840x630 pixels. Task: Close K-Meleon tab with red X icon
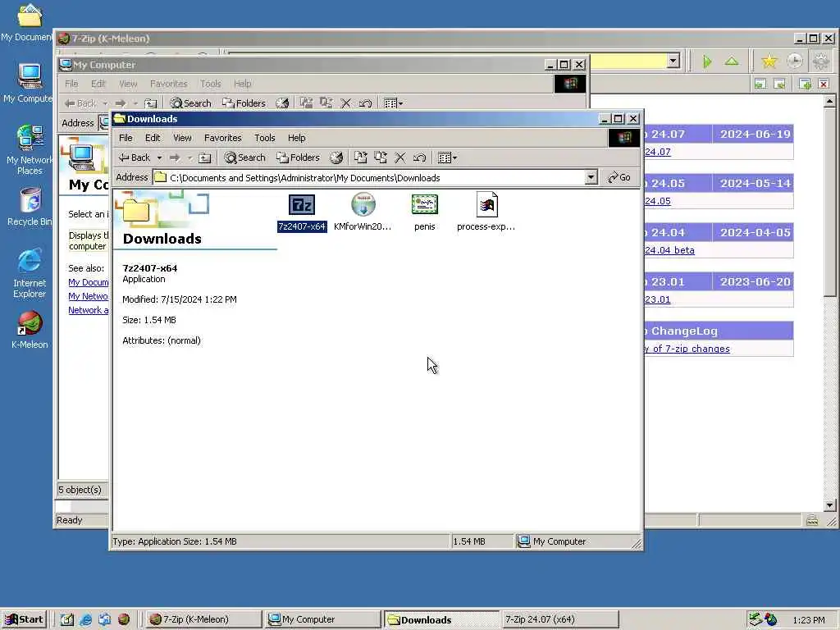point(824,84)
